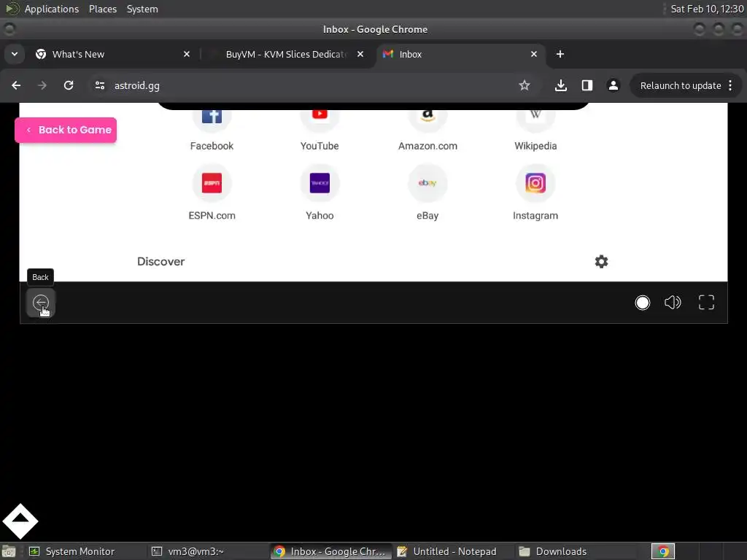Toggle Chrome side panel icon
Image resolution: width=747 pixels, height=560 pixels.
tap(587, 85)
